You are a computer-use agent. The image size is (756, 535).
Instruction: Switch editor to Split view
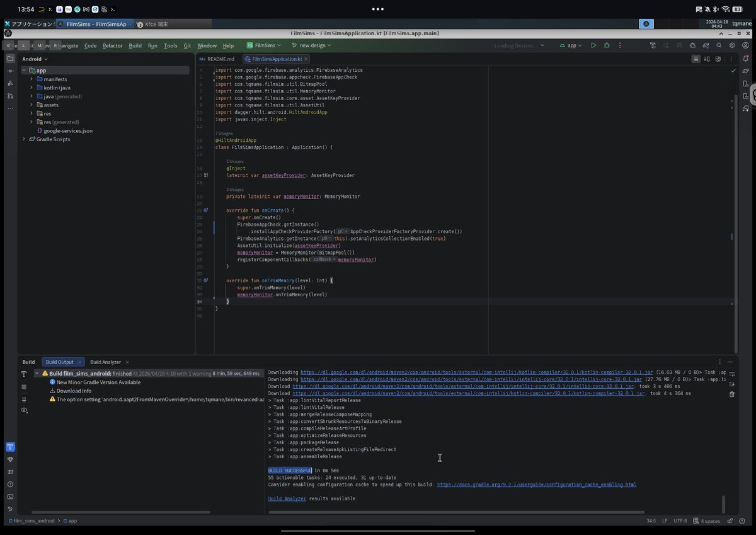coord(706,59)
